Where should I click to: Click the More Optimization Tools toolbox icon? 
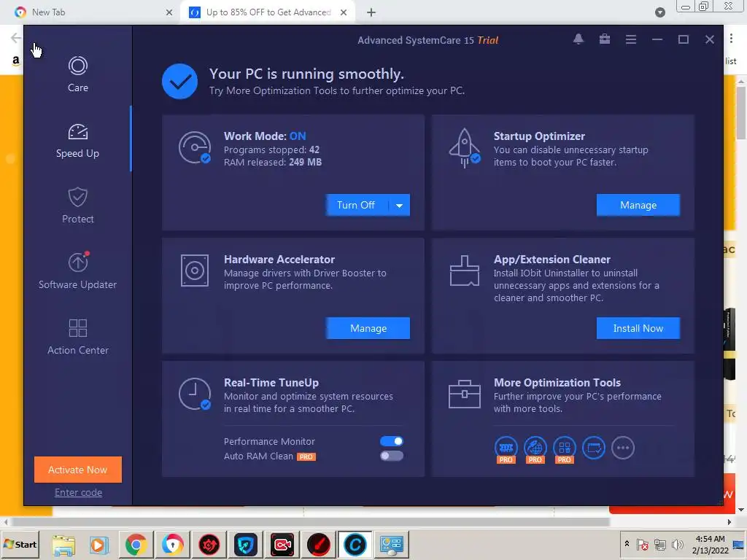(465, 394)
